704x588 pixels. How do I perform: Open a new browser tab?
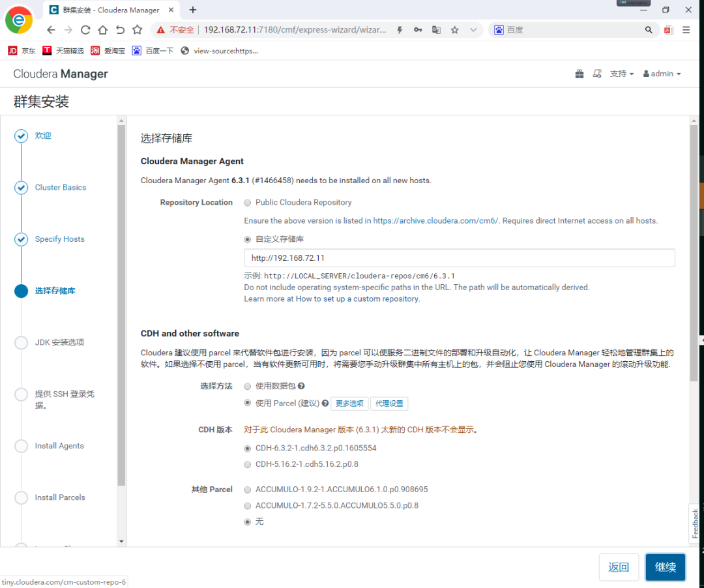tap(192, 10)
